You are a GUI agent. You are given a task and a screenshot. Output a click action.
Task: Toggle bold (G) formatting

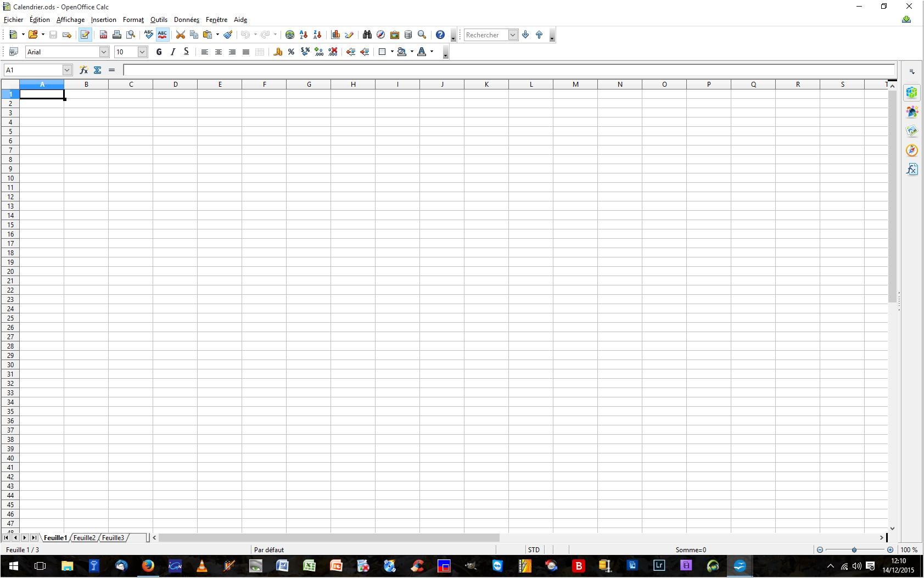pyautogui.click(x=159, y=52)
